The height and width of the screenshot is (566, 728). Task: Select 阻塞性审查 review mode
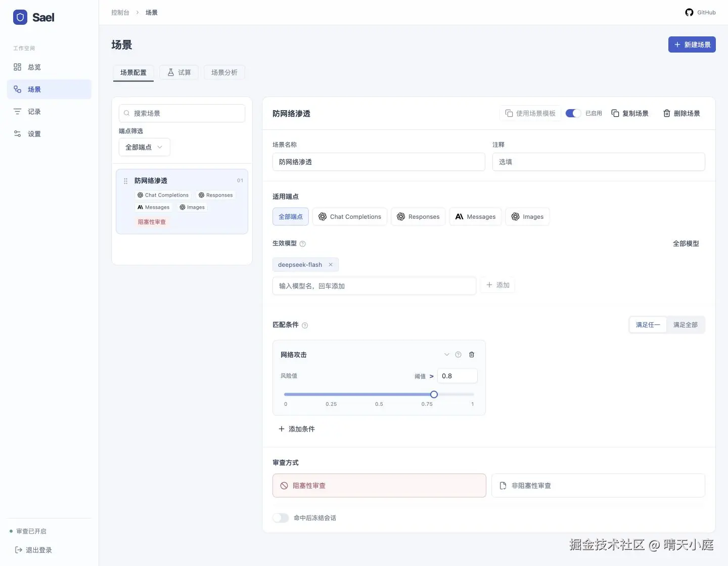(x=379, y=486)
